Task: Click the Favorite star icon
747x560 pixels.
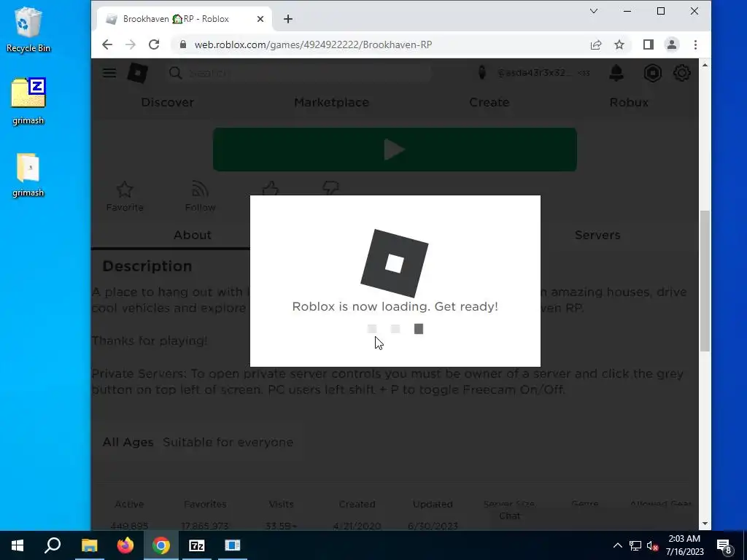Action: [125, 190]
